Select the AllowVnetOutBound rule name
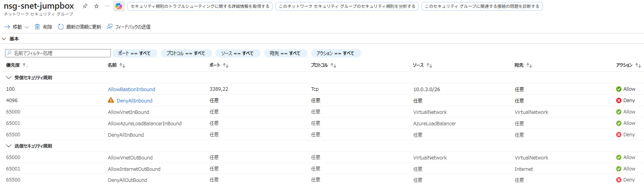Viewport: 644px width, 185px height. 130,158
